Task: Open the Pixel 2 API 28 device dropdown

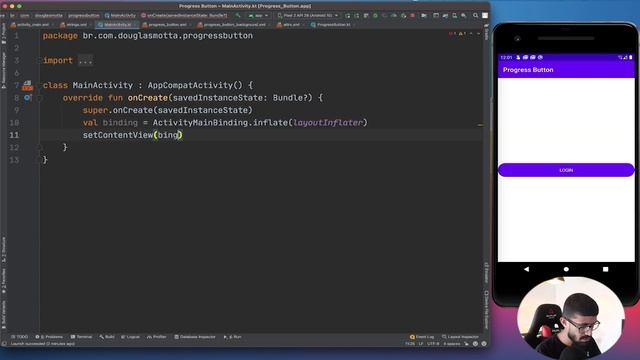Action: [308, 16]
